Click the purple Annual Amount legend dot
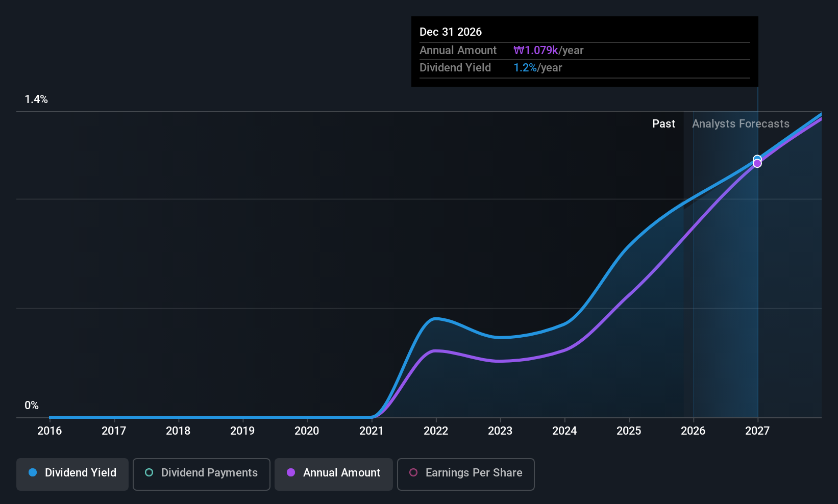 (291, 473)
